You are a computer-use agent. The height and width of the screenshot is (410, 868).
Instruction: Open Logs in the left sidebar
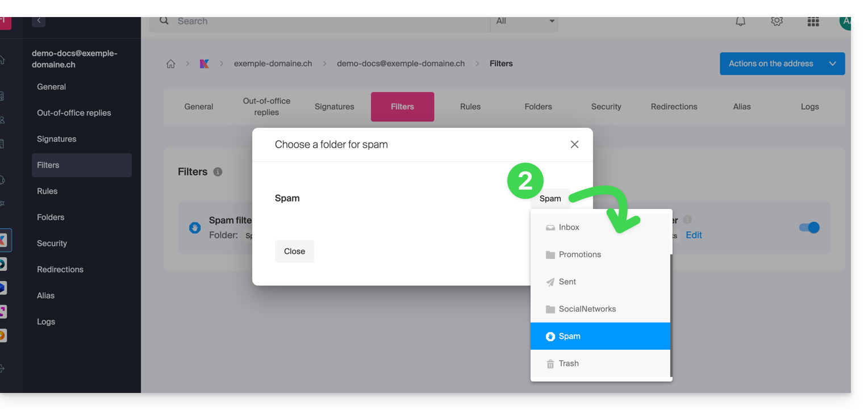point(82,322)
